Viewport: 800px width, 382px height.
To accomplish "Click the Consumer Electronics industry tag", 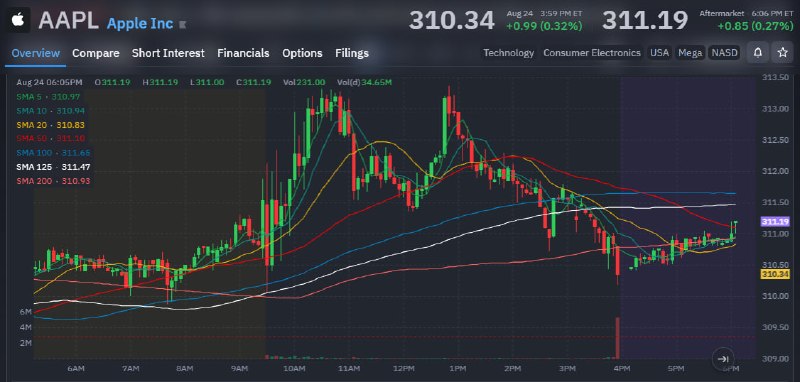I will click(591, 53).
